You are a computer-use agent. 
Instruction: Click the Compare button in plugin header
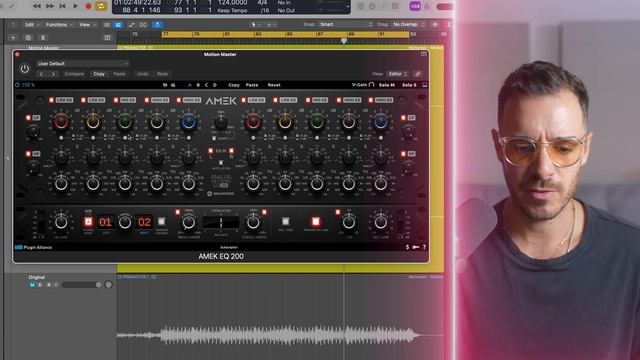(x=74, y=74)
